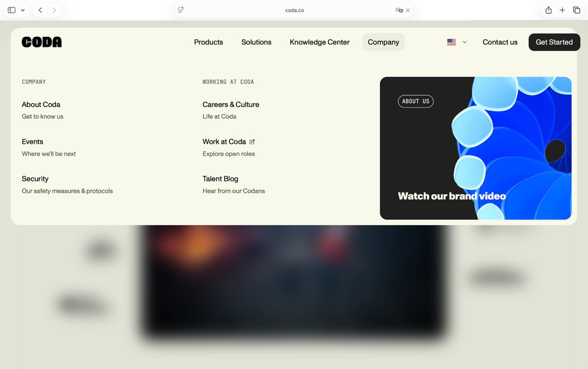Go forward to the next page

[x=54, y=10]
